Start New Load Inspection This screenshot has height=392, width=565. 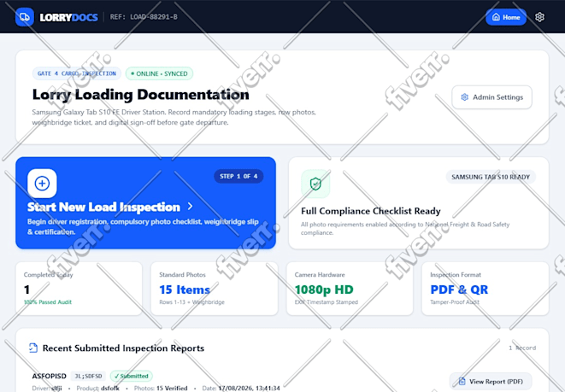[145, 203]
